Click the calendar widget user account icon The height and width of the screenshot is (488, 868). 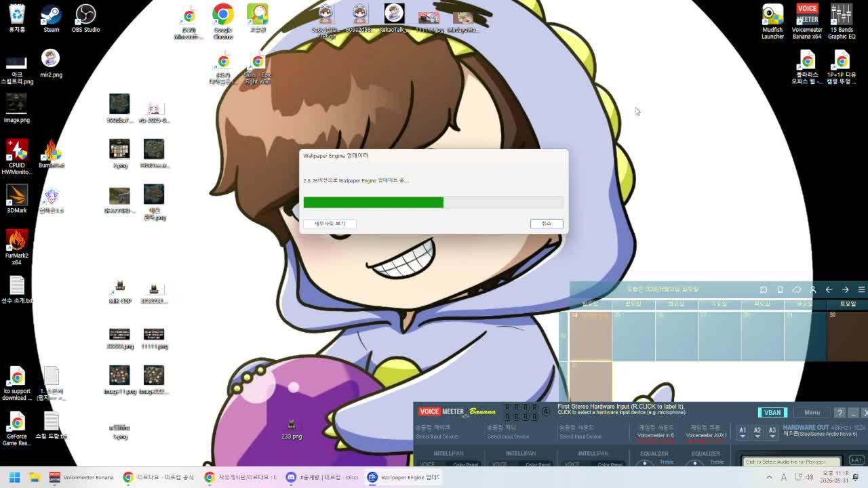[x=812, y=289]
